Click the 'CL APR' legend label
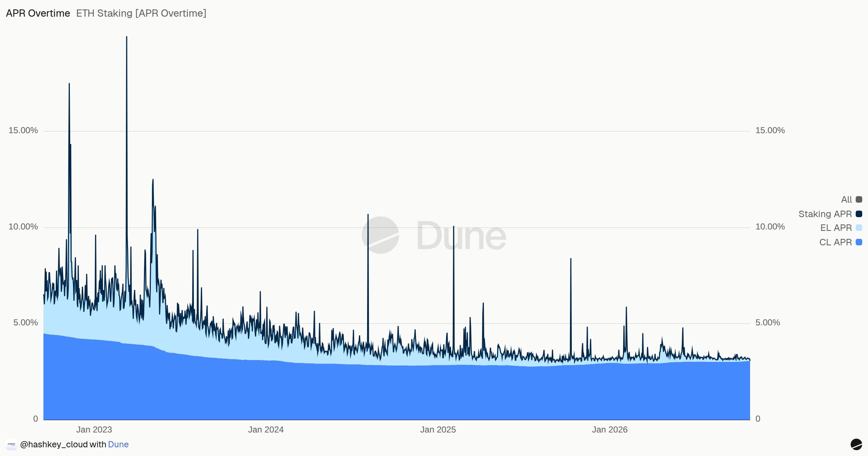 point(835,242)
